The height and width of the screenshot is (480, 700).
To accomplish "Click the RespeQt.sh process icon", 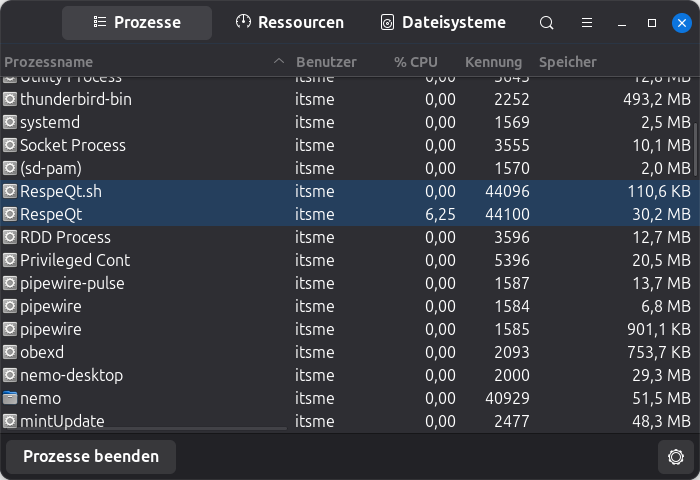I will (x=10, y=191).
